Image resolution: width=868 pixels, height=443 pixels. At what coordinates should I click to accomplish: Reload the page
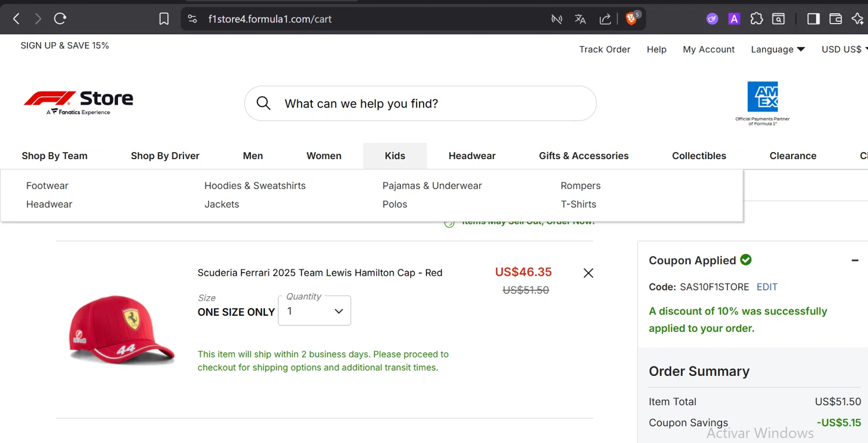point(60,19)
